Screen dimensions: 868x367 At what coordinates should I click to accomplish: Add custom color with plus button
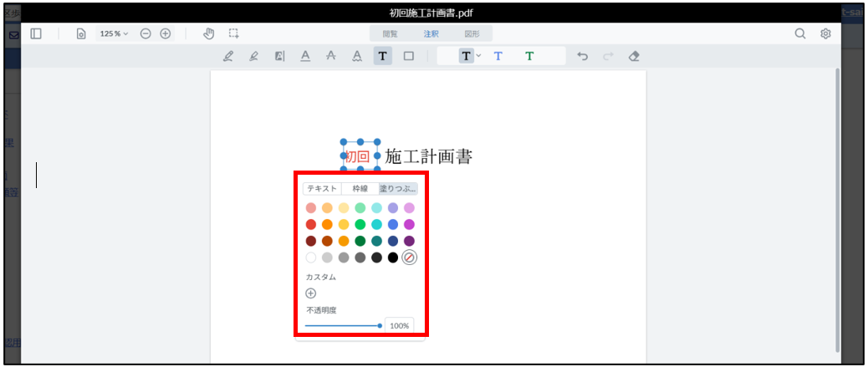[311, 293]
